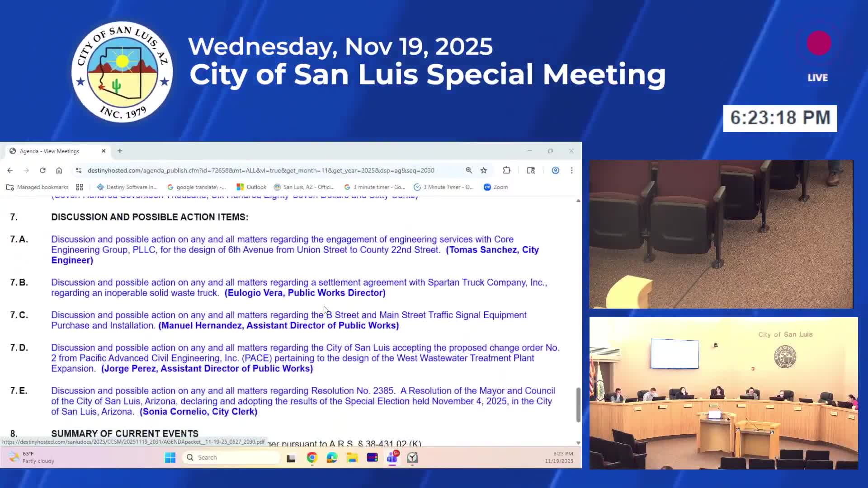
Task: Open the apps grid next to bookmarks
Action: click(x=80, y=187)
